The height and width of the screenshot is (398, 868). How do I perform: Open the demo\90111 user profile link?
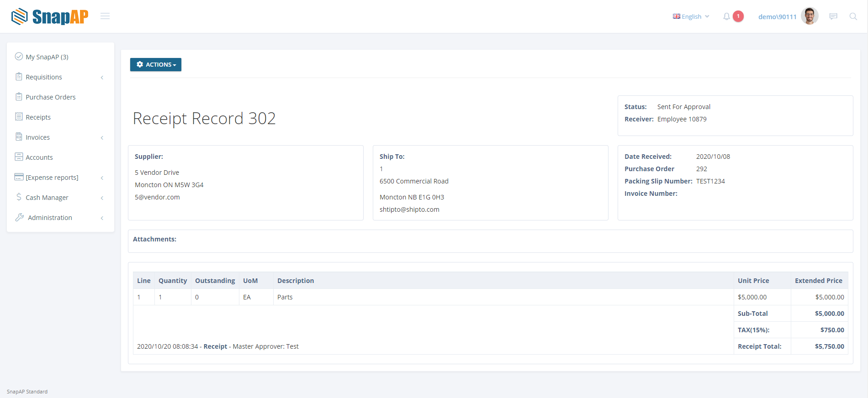click(x=778, y=17)
